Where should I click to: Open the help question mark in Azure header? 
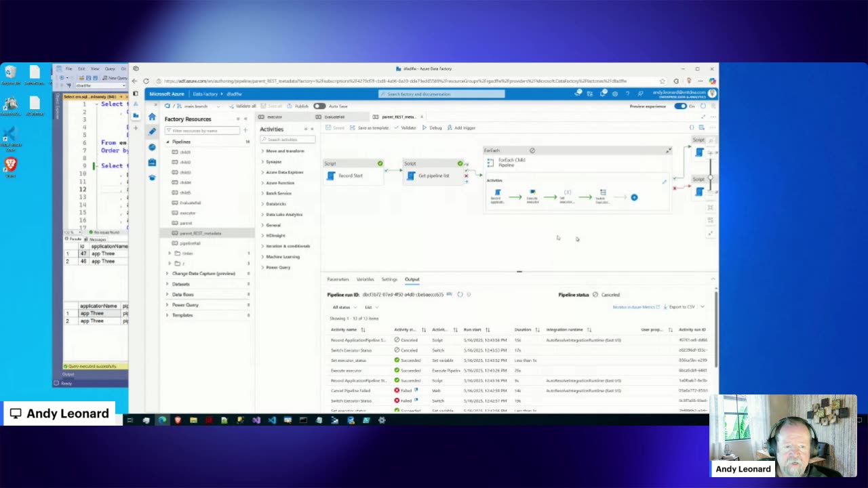[x=627, y=94]
